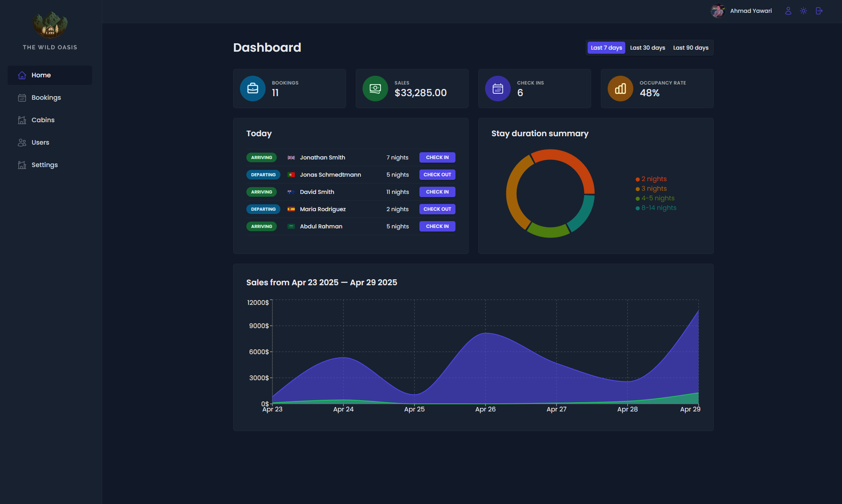Image resolution: width=842 pixels, height=504 pixels.
Task: Toggle dark mode with the sun icon
Action: [804, 11]
